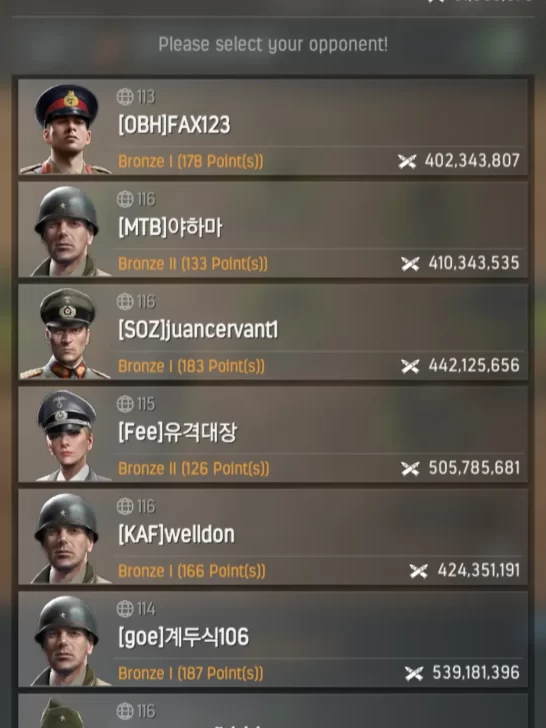
Task: Tap the [MTB]야하마 helmet soldier portrait
Action: click(x=67, y=231)
